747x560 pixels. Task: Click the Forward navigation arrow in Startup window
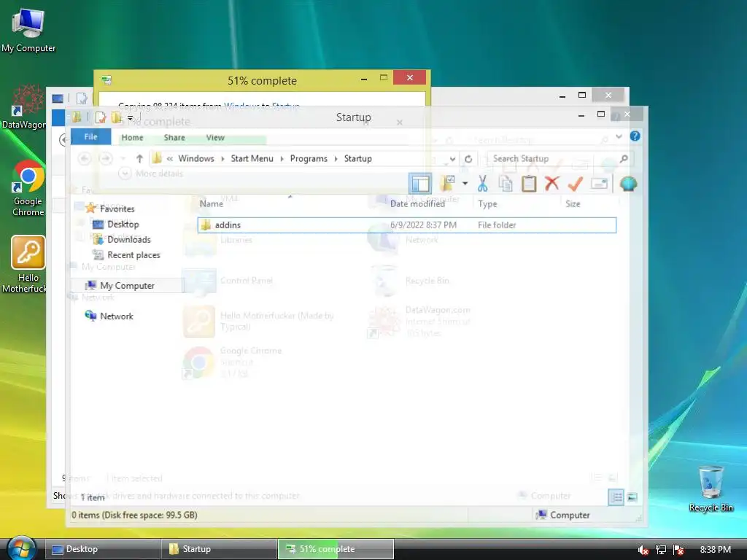coord(106,158)
